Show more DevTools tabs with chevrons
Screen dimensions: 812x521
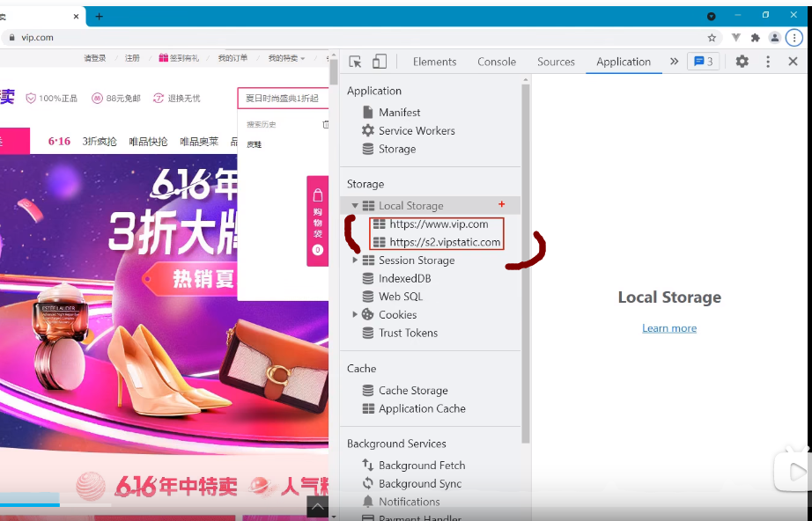point(674,62)
